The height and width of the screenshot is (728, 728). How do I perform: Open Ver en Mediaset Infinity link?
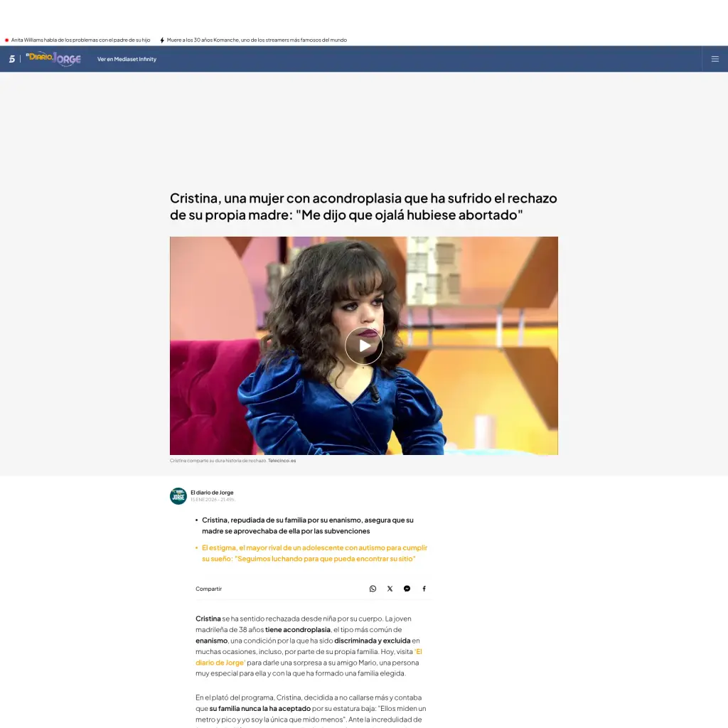point(127,59)
